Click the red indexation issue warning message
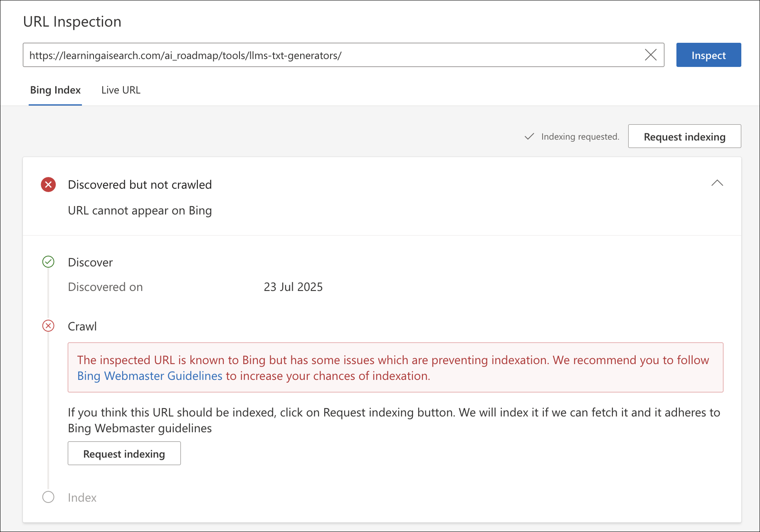Image resolution: width=760 pixels, height=532 pixels. (395, 367)
